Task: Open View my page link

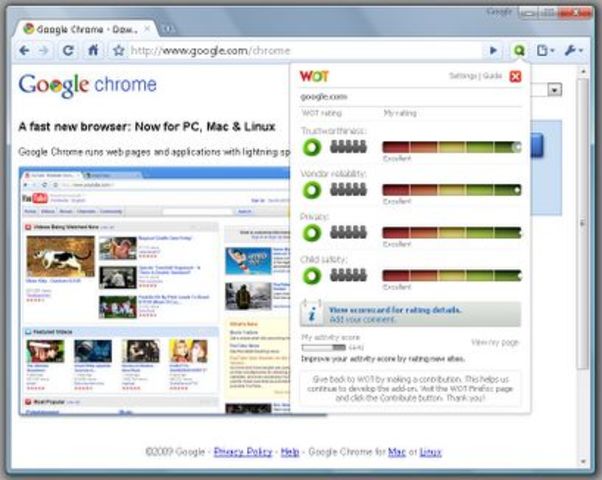Action: [495, 342]
